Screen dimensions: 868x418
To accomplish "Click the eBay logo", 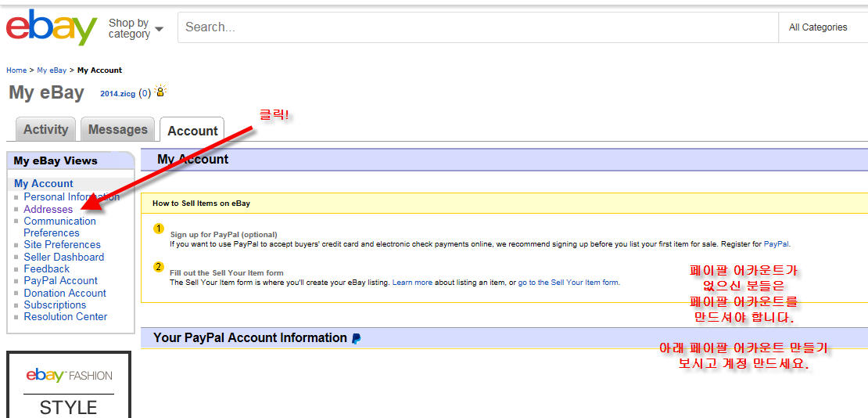I will point(51,27).
